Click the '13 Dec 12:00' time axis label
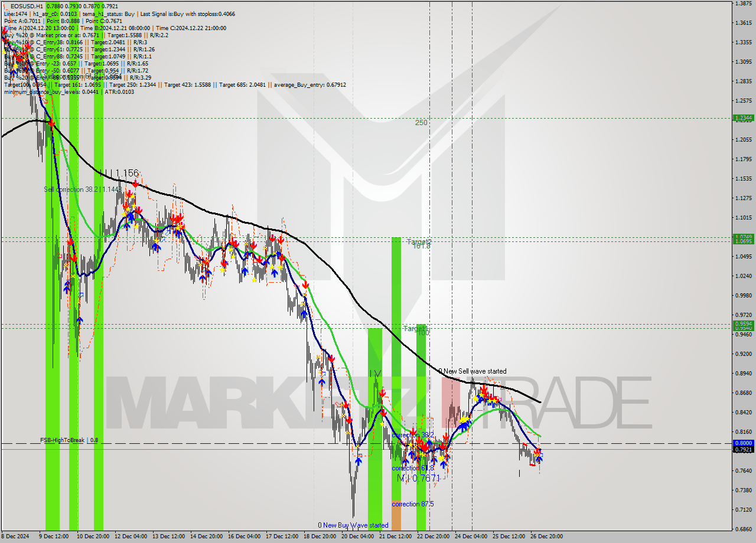 [x=169, y=537]
